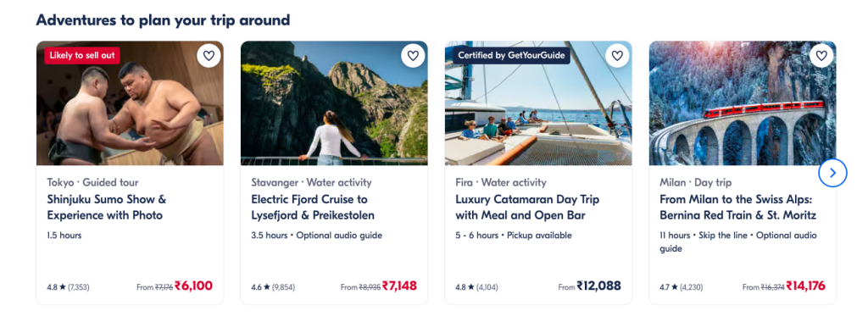Open Electric Fjord Cruise to Lysefjord title
The height and width of the screenshot is (333, 868).
click(313, 208)
